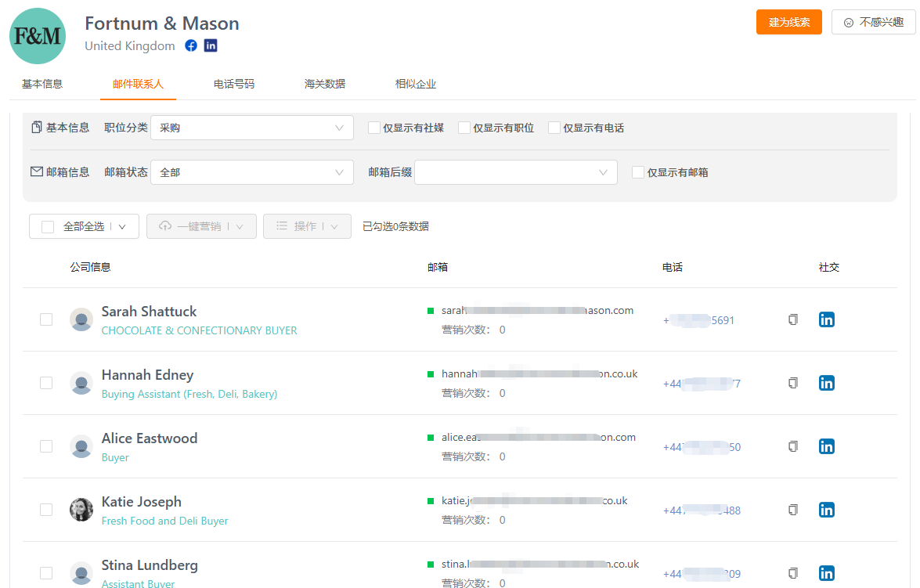
Task: Click Stina Lundberg's avatar icon
Action: (x=81, y=573)
